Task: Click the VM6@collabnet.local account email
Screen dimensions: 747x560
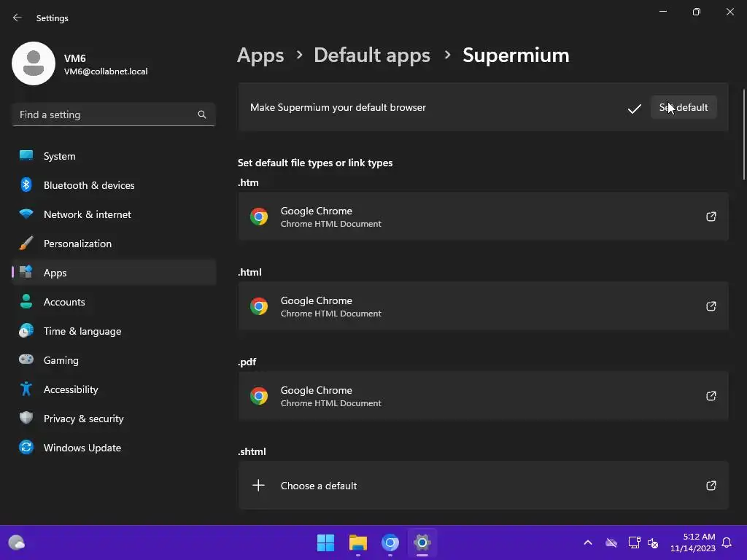Action: click(x=106, y=71)
